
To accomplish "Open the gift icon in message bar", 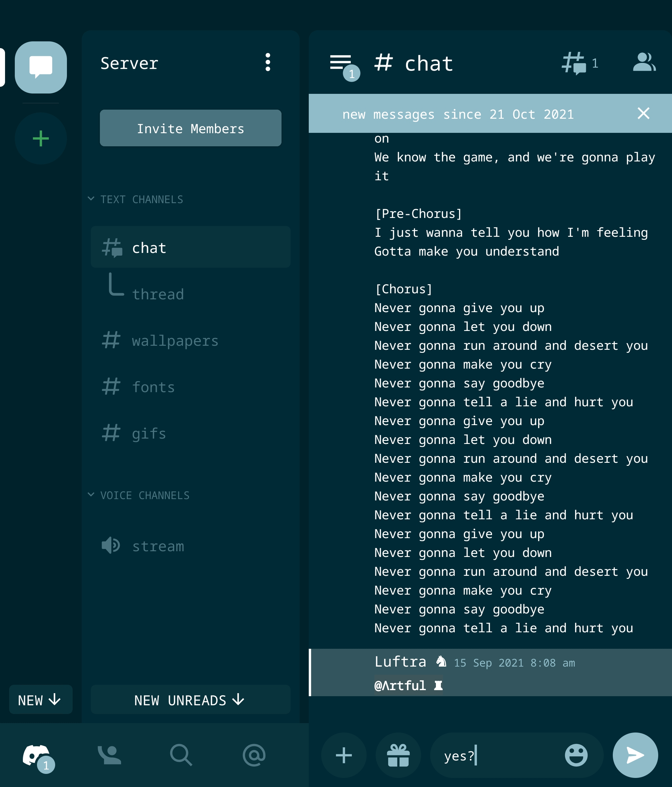I will point(398,755).
